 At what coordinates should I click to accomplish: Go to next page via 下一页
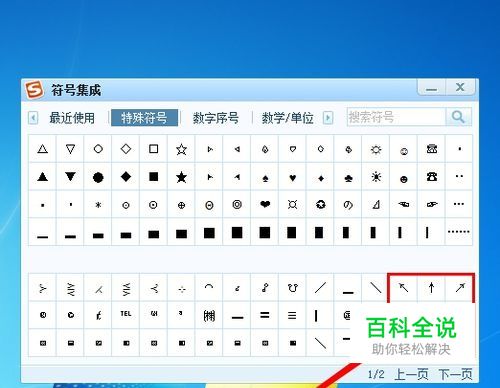(455, 374)
